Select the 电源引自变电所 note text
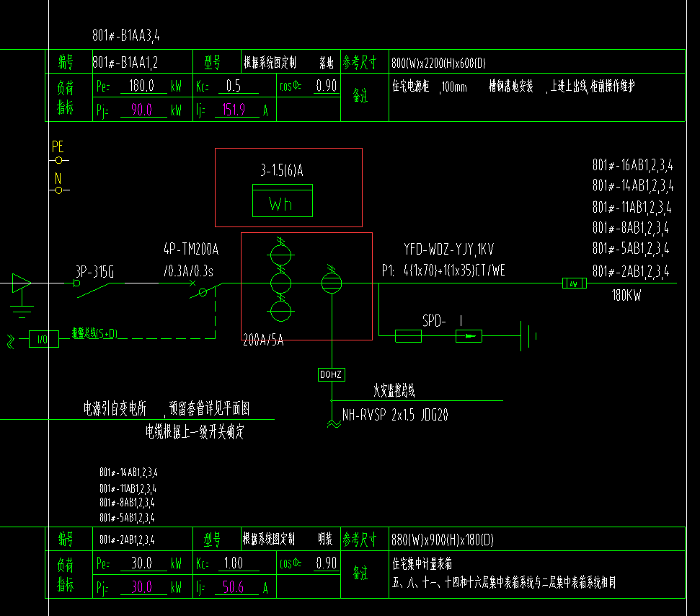This screenshot has width=700, height=616. point(115,408)
